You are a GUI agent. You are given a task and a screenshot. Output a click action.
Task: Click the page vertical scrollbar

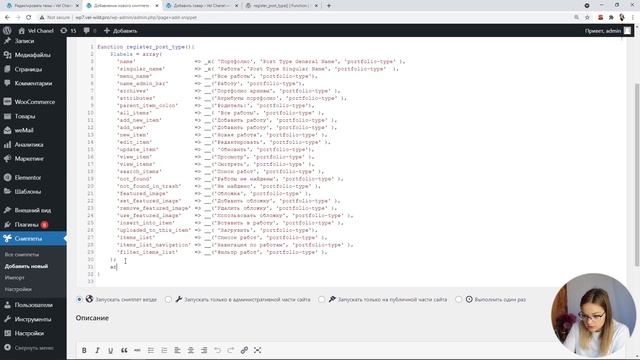(637, 176)
